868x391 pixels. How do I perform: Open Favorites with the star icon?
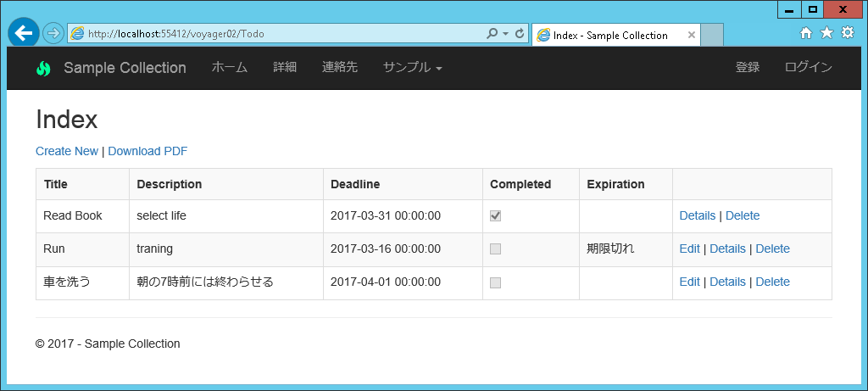click(x=826, y=33)
